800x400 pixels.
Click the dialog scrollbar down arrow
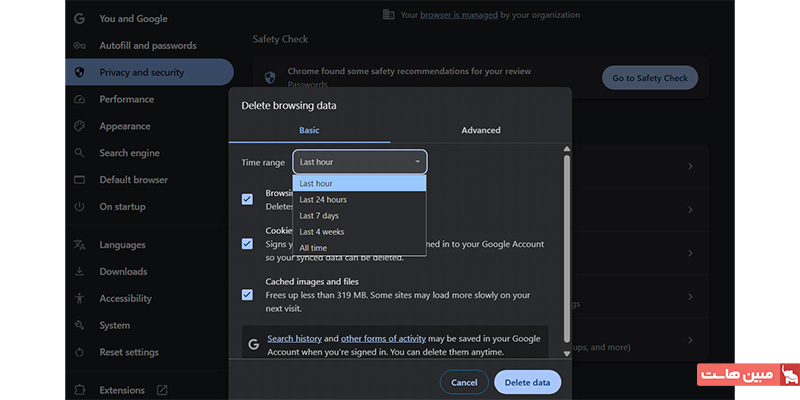[566, 354]
